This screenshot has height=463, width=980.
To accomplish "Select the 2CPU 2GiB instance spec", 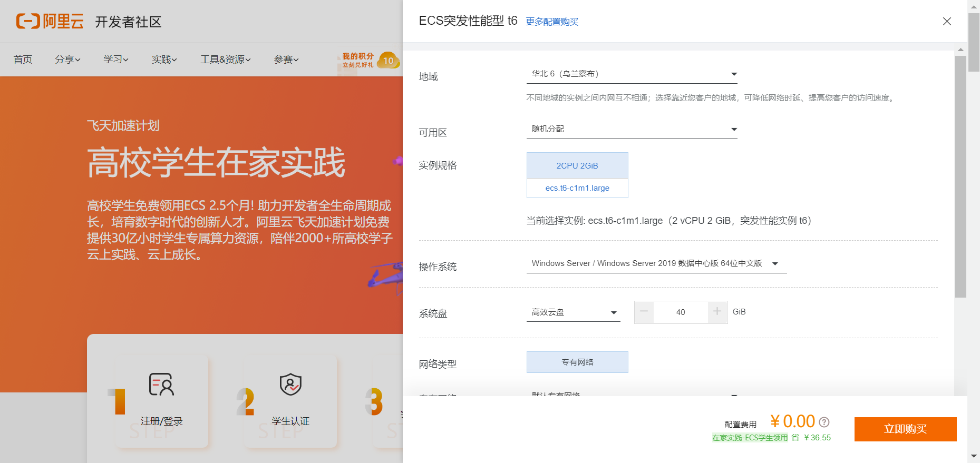I will (x=577, y=165).
